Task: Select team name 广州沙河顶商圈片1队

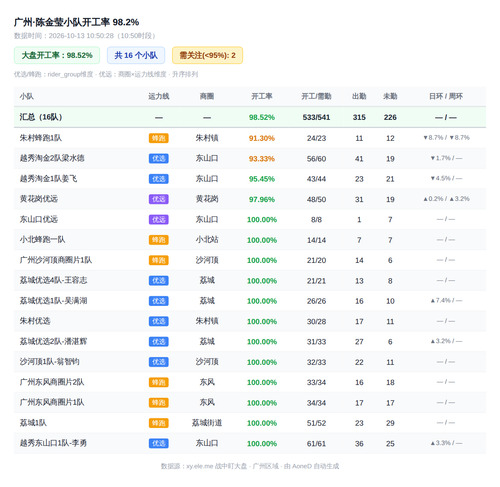Action: [x=56, y=260]
